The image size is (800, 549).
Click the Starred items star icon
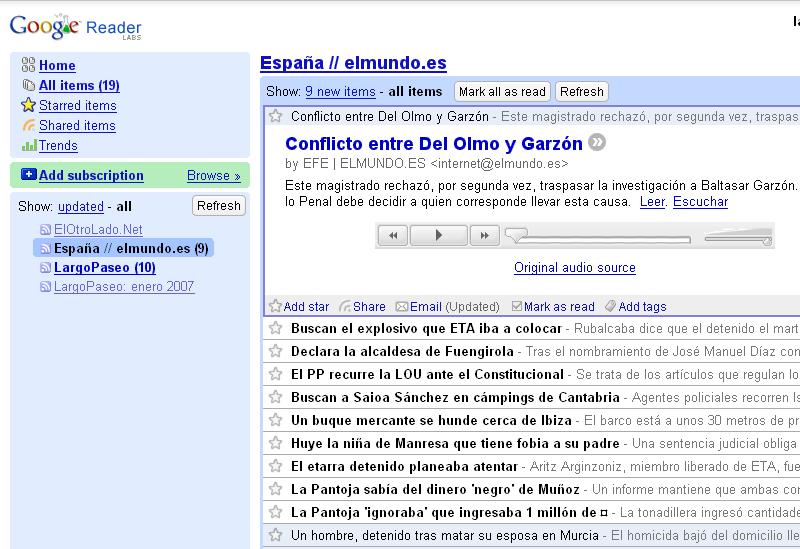(28, 105)
